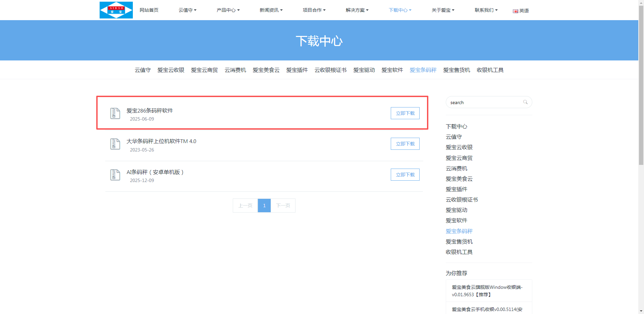Click zip file icon for 大华条码秤上位机软件TM 4.0

[x=115, y=144]
